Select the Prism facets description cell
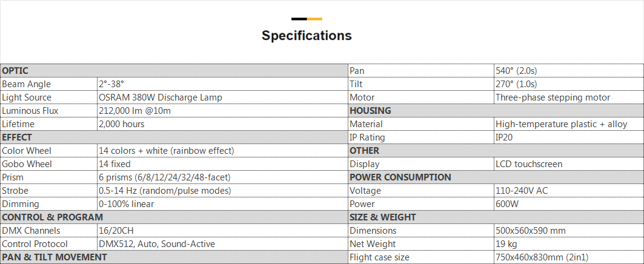Screen dimensions: 644x264 165,177
